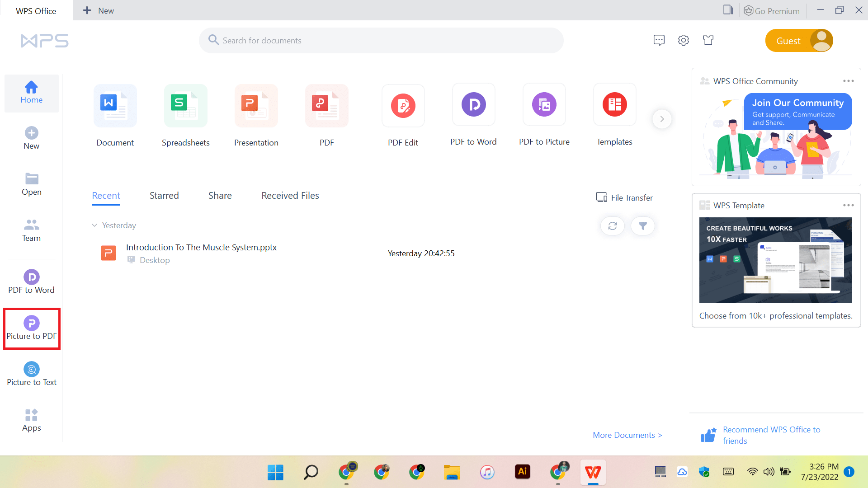The width and height of the screenshot is (868, 488).
Task: Open the Apps section
Action: [x=31, y=420]
